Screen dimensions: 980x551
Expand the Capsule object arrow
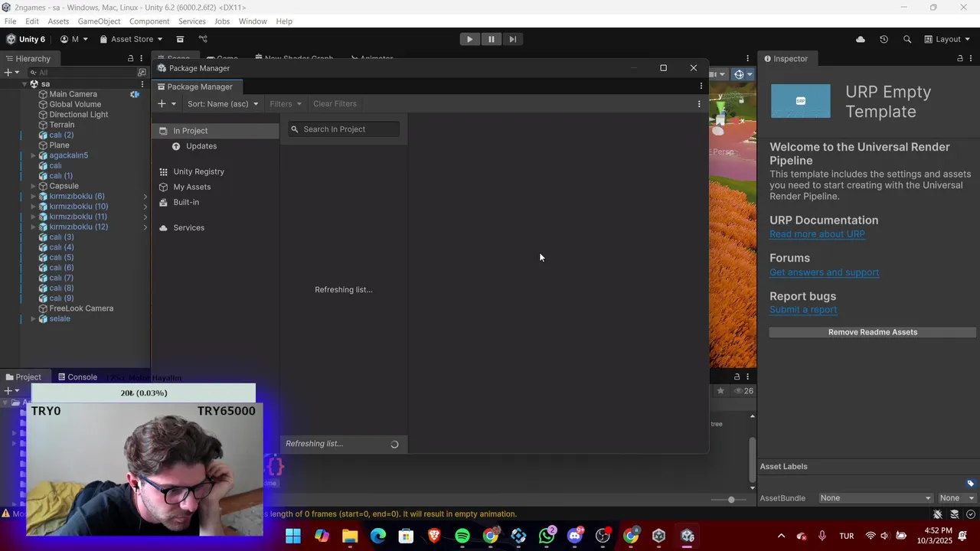coord(33,186)
